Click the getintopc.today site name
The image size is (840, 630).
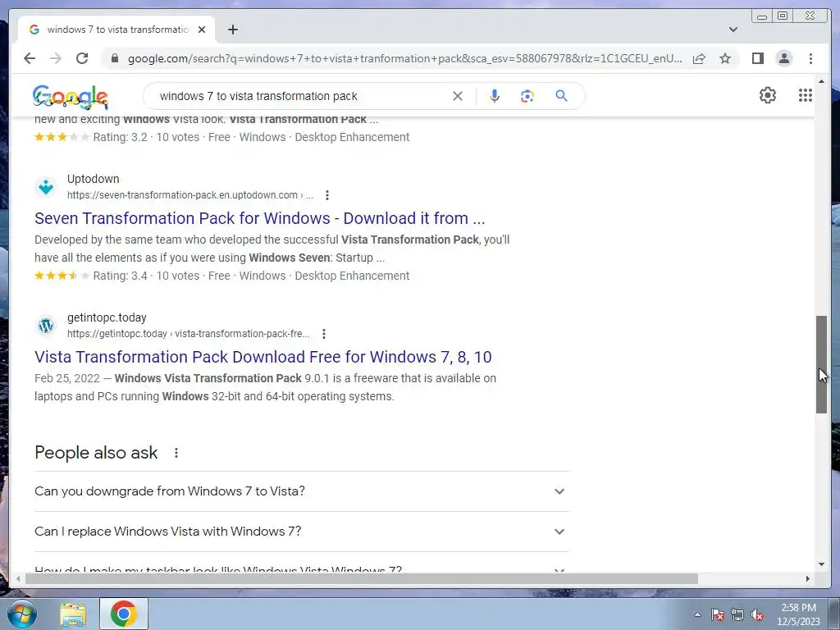click(x=107, y=317)
